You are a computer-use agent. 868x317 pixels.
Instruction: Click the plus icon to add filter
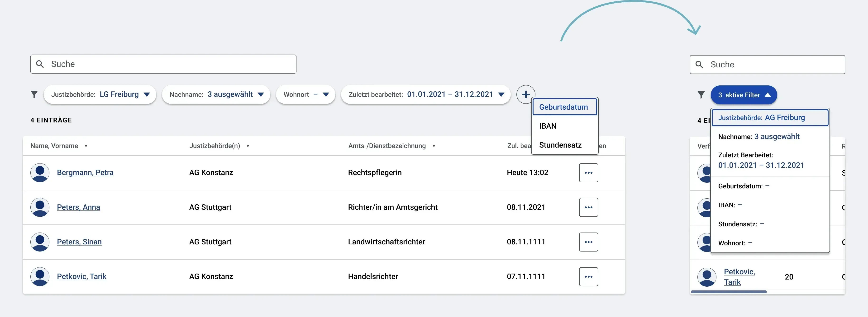point(526,94)
